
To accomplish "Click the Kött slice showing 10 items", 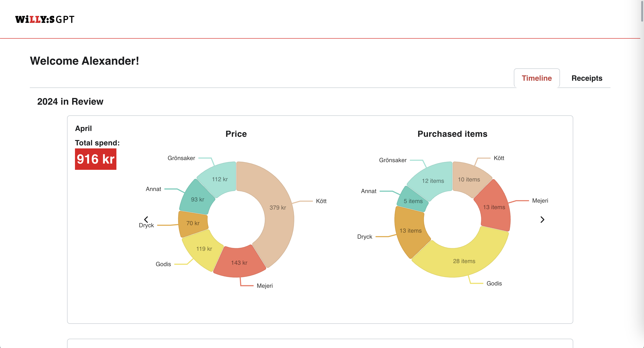I will (x=469, y=179).
